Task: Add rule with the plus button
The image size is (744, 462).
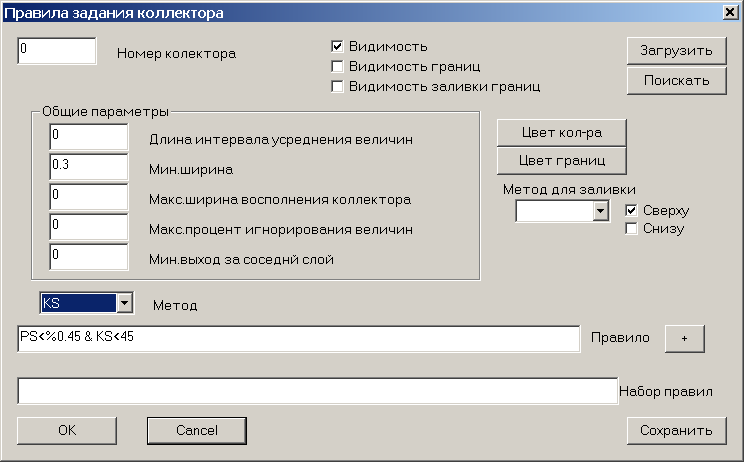Action: (x=684, y=339)
